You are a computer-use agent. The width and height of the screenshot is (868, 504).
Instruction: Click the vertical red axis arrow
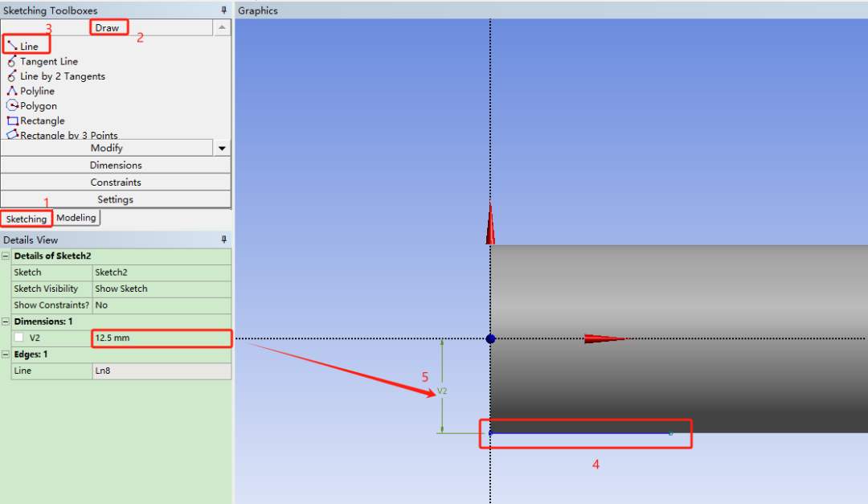pos(490,222)
